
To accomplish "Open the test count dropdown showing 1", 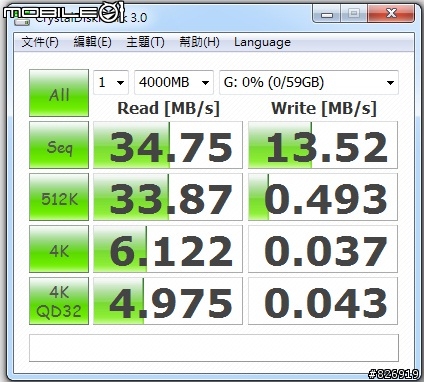I will click(x=111, y=82).
